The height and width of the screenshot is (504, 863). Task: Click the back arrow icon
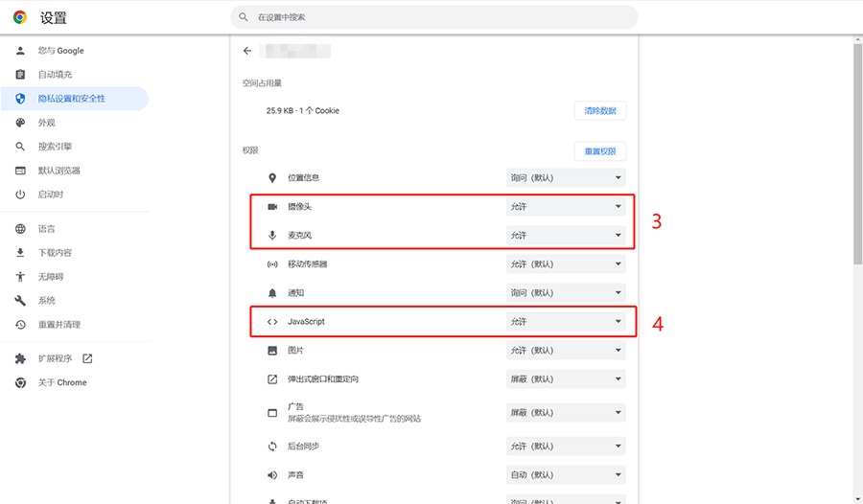coord(247,51)
